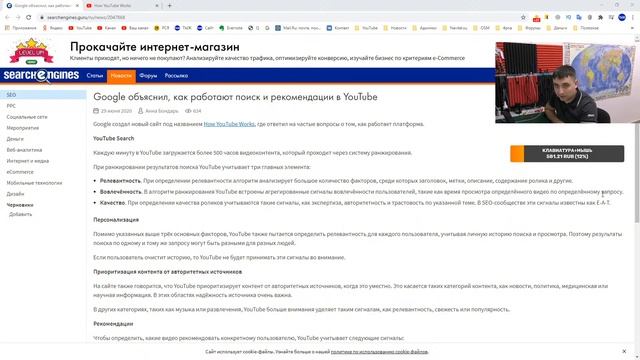This screenshot has width=640, height=360.
Task: Open Интернет и медиа sidebar category
Action: point(28,161)
